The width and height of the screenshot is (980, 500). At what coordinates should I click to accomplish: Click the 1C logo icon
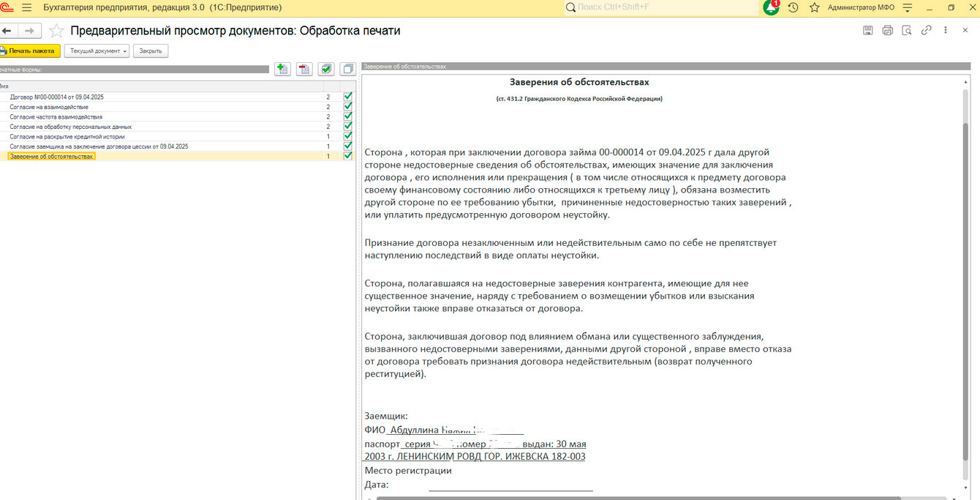(8, 7)
